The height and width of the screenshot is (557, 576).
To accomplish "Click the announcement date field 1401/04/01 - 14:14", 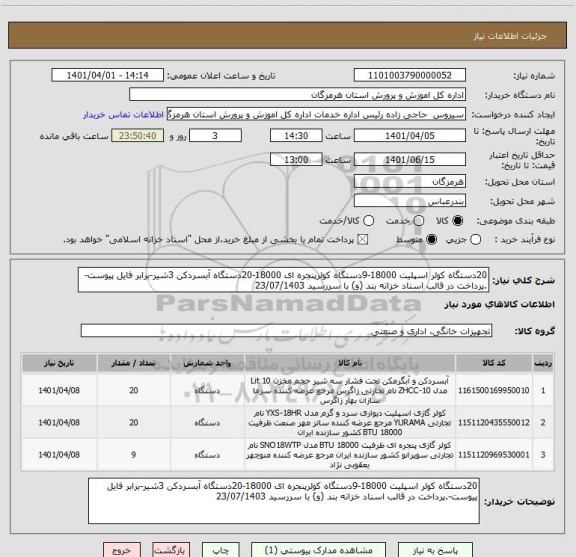I will coord(108,75).
